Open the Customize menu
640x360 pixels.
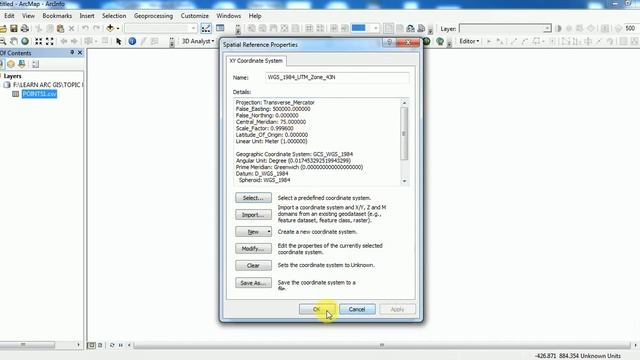[x=195, y=16]
